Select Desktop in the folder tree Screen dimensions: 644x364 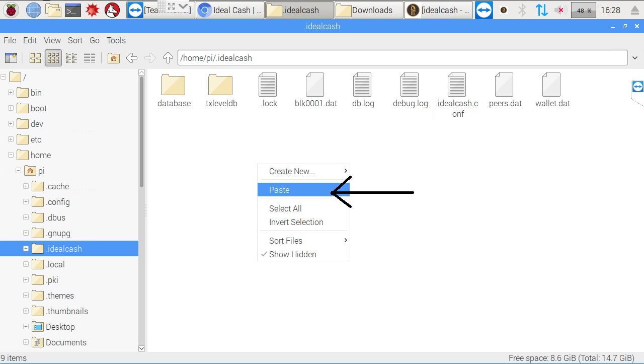coord(60,327)
